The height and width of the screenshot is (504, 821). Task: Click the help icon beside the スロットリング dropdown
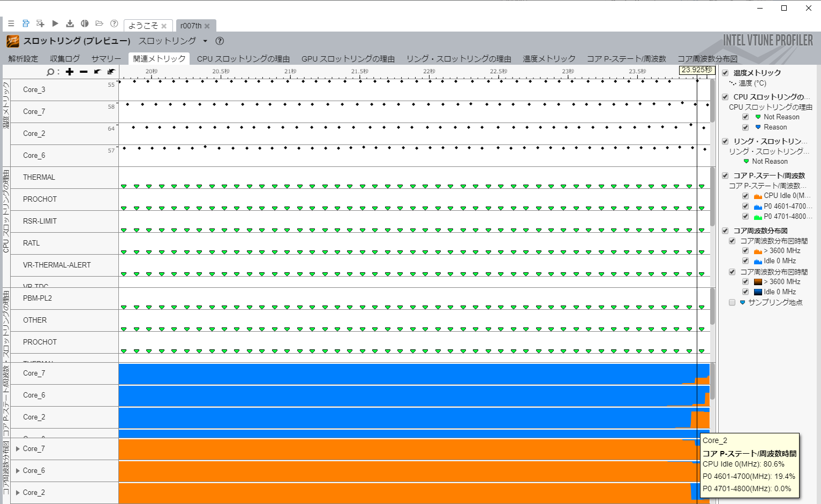[x=220, y=41]
